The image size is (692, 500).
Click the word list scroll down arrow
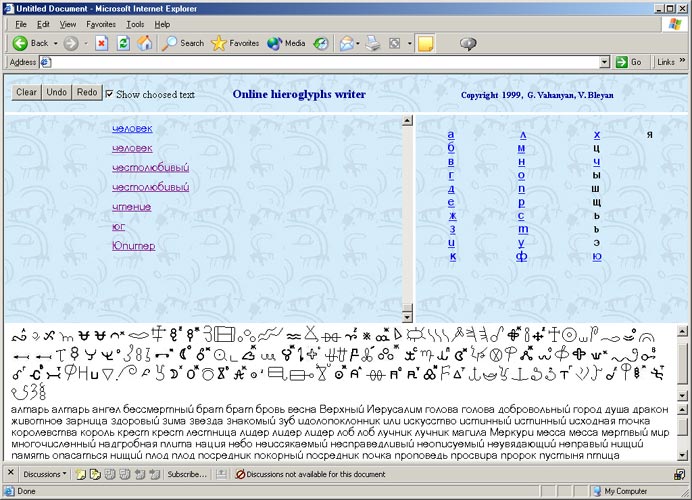pos(407,309)
